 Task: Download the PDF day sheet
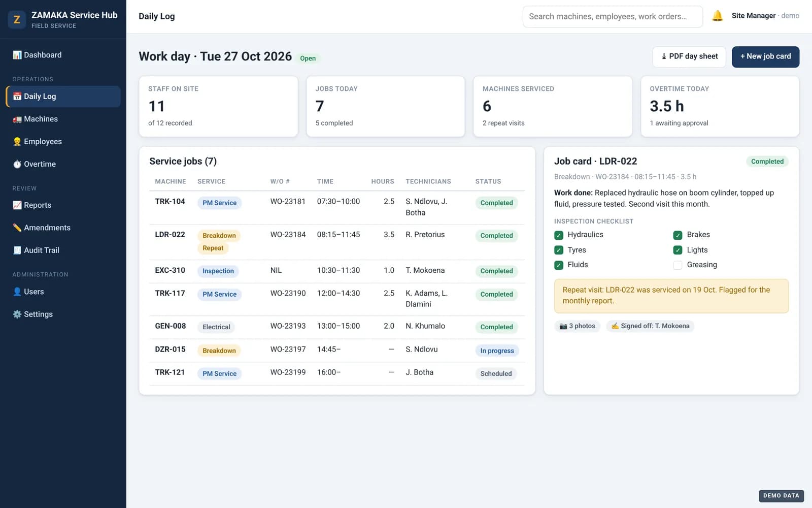(689, 56)
